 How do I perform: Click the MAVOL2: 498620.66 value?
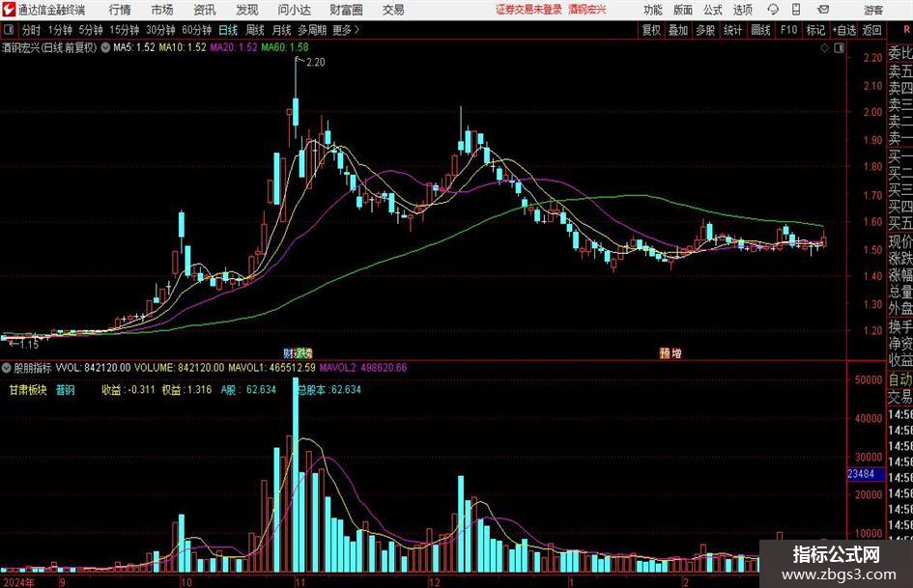point(363,368)
